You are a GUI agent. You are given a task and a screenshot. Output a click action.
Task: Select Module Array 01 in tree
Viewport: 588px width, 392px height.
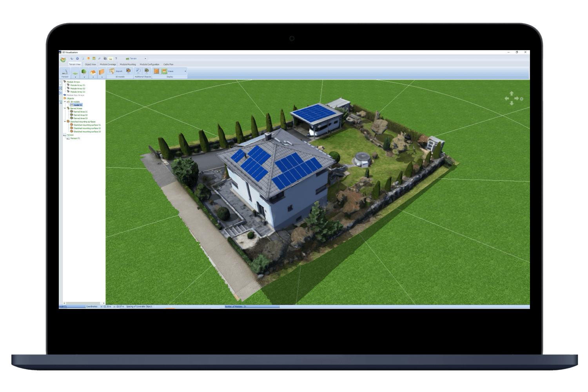click(78, 85)
